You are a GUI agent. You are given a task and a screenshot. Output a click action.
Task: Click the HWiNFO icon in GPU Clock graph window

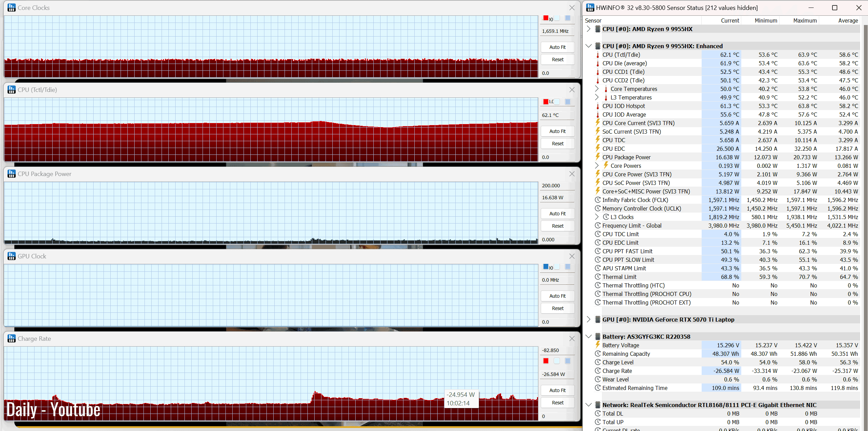(11, 256)
